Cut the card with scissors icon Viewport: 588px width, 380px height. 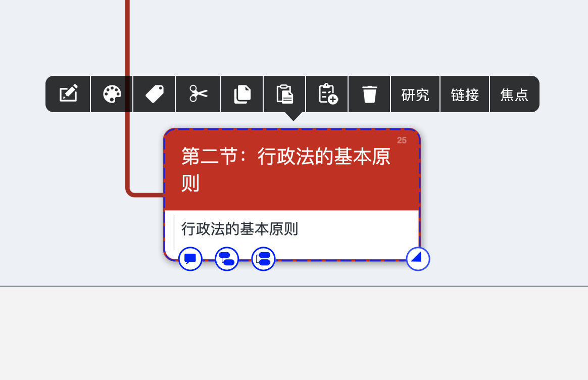click(x=199, y=94)
